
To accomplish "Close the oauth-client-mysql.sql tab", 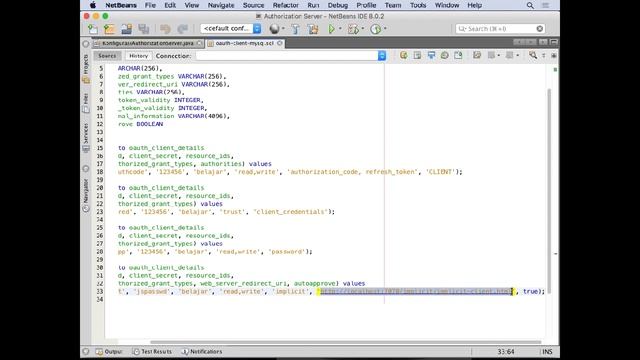I will [x=280, y=43].
